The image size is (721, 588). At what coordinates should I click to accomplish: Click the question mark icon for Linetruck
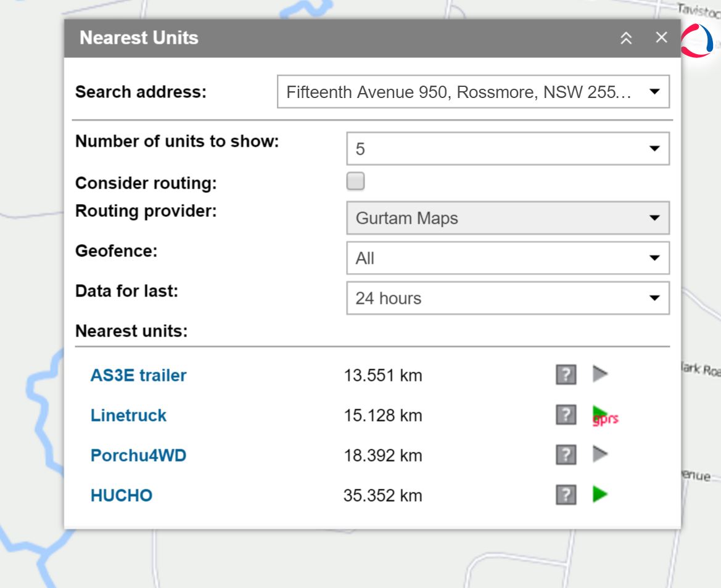[x=566, y=415]
